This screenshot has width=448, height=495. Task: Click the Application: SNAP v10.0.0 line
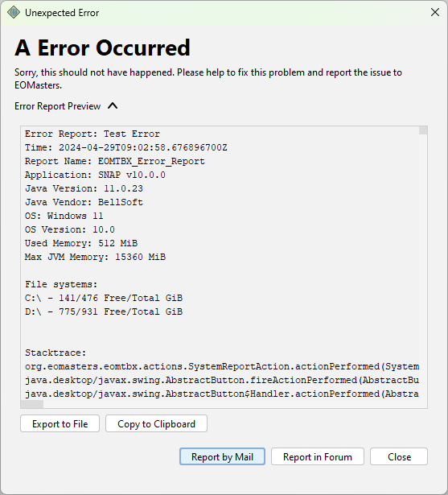coord(95,175)
